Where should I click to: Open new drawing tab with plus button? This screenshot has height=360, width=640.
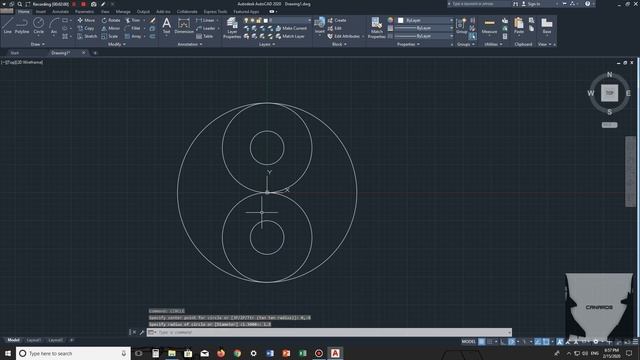pos(95,53)
